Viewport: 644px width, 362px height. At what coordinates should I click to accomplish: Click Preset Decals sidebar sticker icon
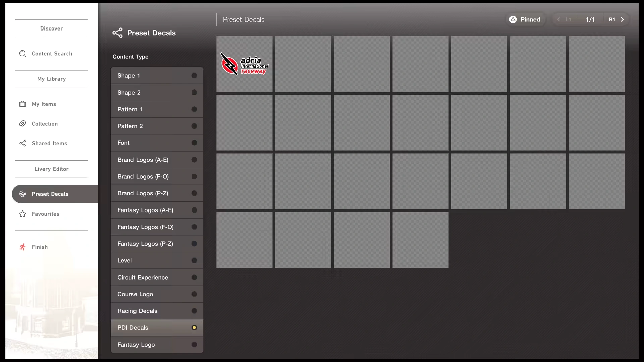coord(22,194)
